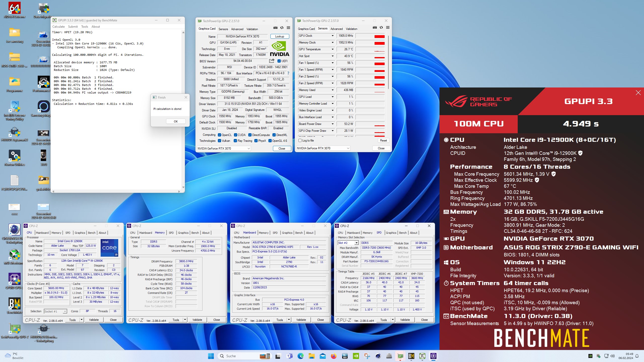Switch to BenchMate taskbar icon
The width and height of the screenshot is (644, 362).
coord(411,356)
